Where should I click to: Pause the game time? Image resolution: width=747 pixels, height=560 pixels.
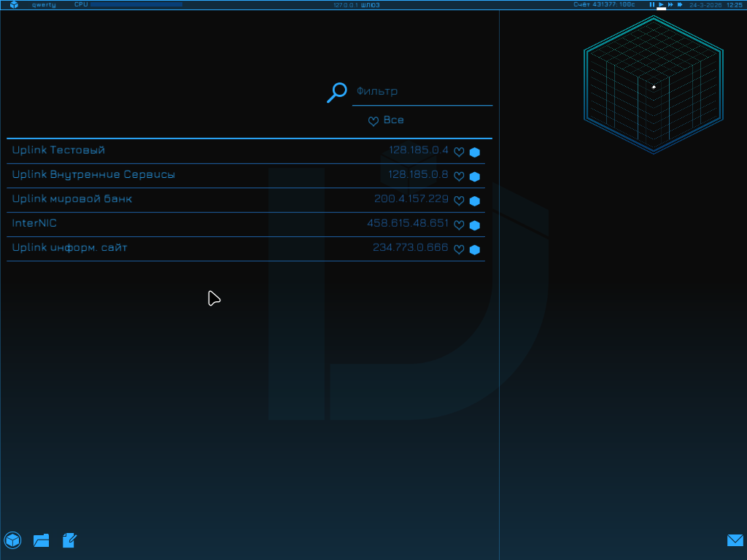coord(652,4)
